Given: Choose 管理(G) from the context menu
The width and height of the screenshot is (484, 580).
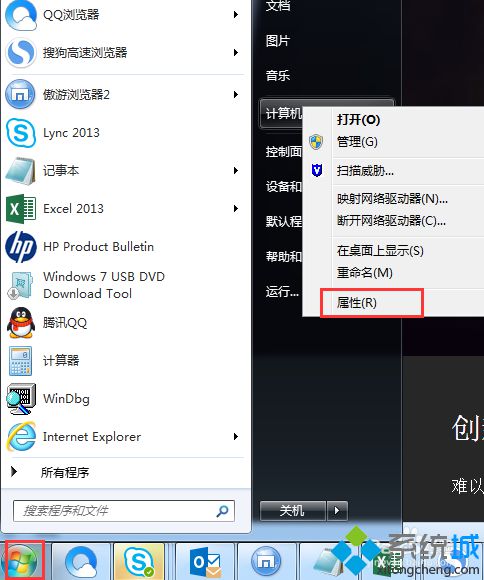Looking at the screenshot, I should click(357, 142).
